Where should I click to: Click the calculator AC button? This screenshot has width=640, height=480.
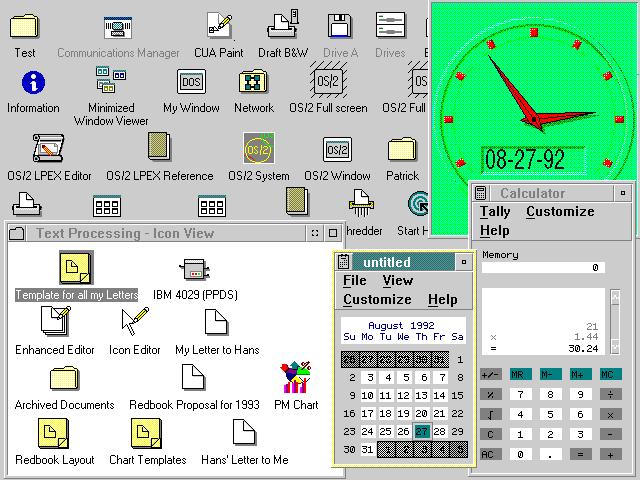491,454
